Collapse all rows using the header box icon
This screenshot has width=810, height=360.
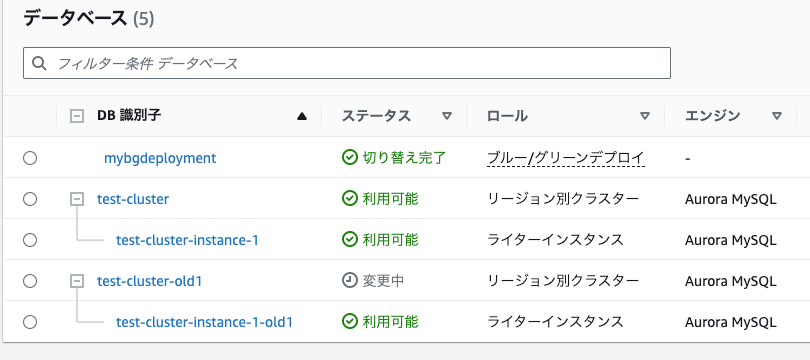(x=77, y=116)
